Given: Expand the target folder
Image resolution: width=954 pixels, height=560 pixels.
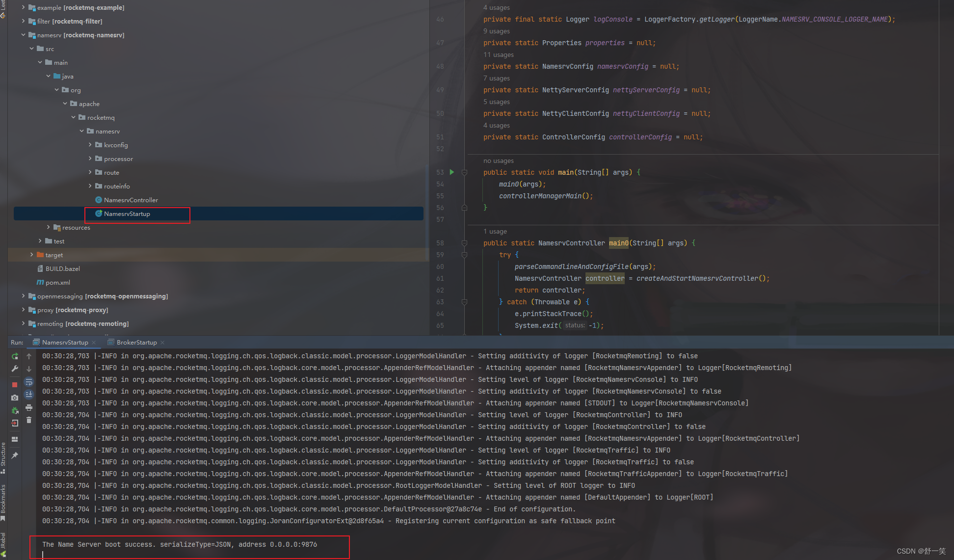Looking at the screenshot, I should (x=32, y=255).
